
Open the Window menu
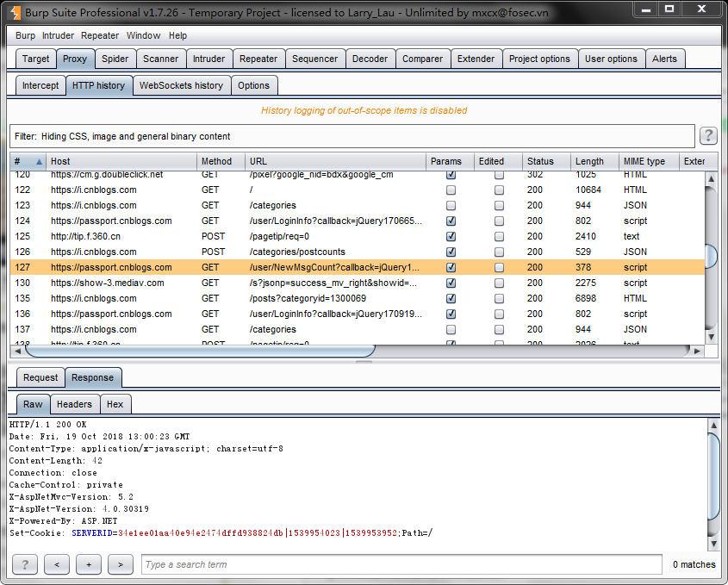pyautogui.click(x=144, y=35)
